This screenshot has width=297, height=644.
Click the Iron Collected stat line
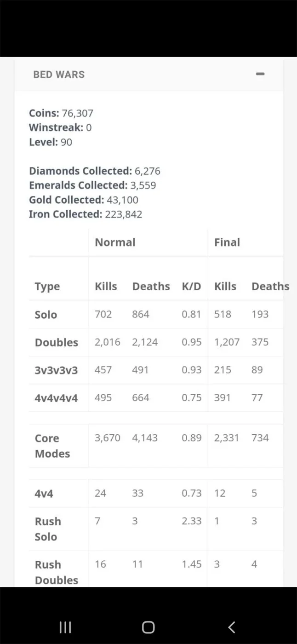point(86,214)
